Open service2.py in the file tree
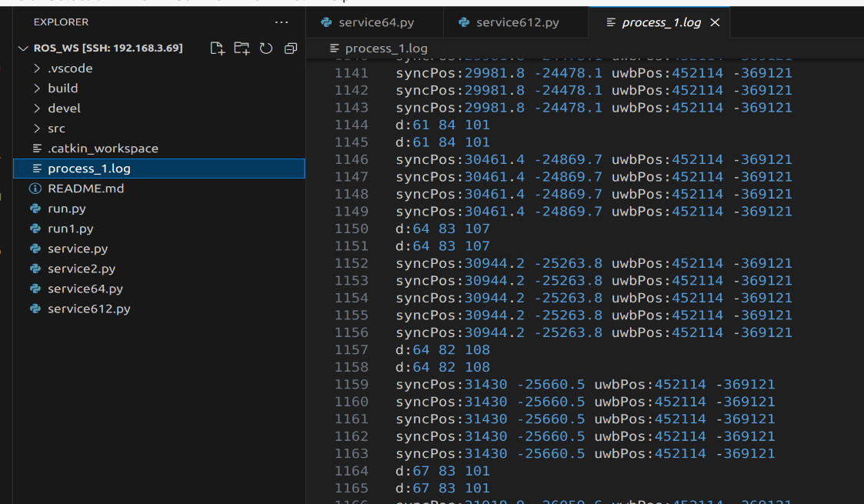 (x=81, y=269)
